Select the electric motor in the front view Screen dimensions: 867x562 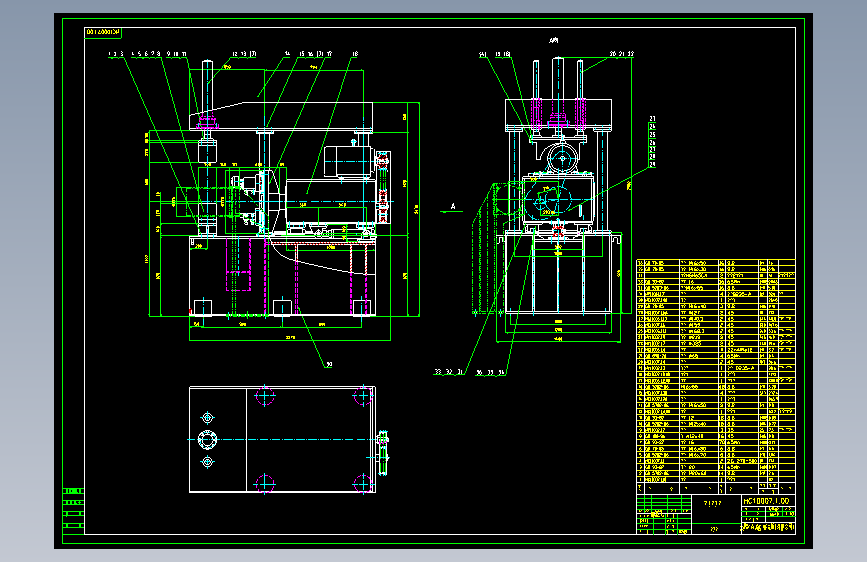coord(347,161)
